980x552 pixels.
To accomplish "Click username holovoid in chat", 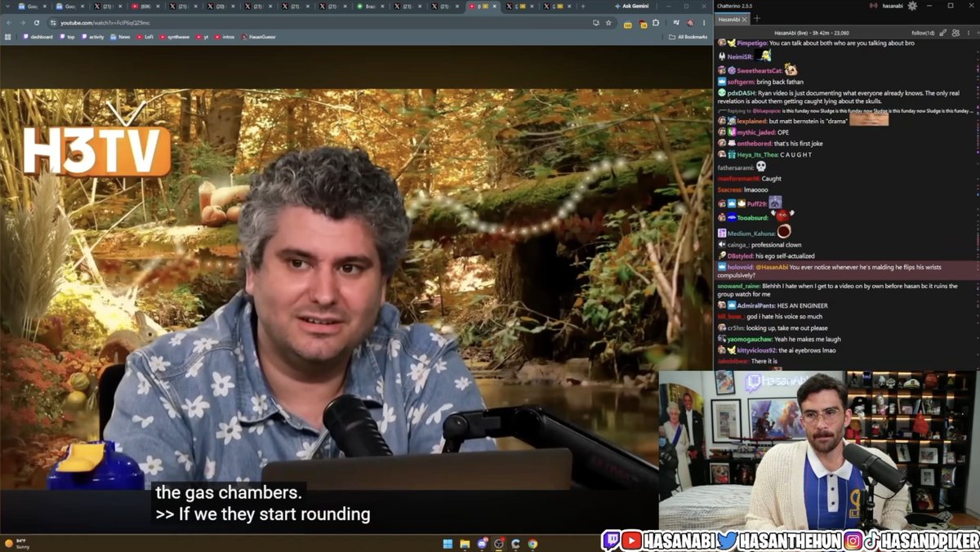I will click(742, 267).
